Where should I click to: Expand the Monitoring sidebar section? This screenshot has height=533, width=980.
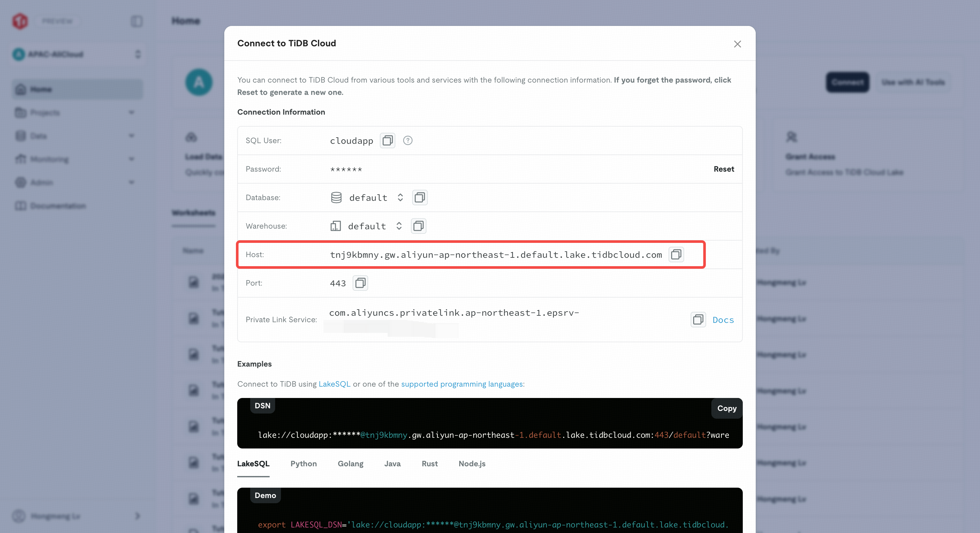77,159
